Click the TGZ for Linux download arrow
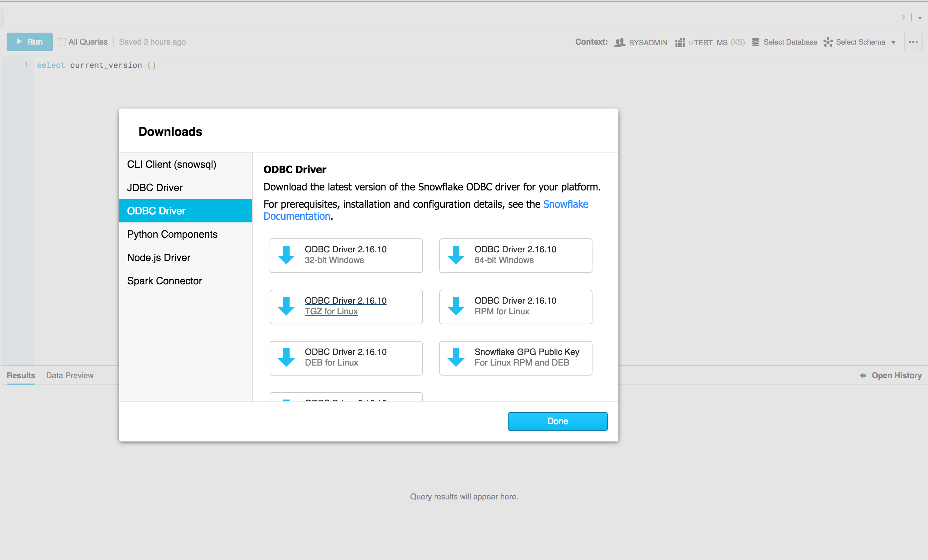The width and height of the screenshot is (928, 560). [286, 306]
